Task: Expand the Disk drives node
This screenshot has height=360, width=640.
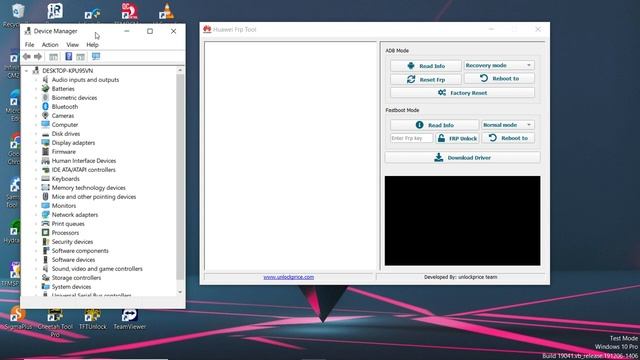Action: tap(36, 134)
